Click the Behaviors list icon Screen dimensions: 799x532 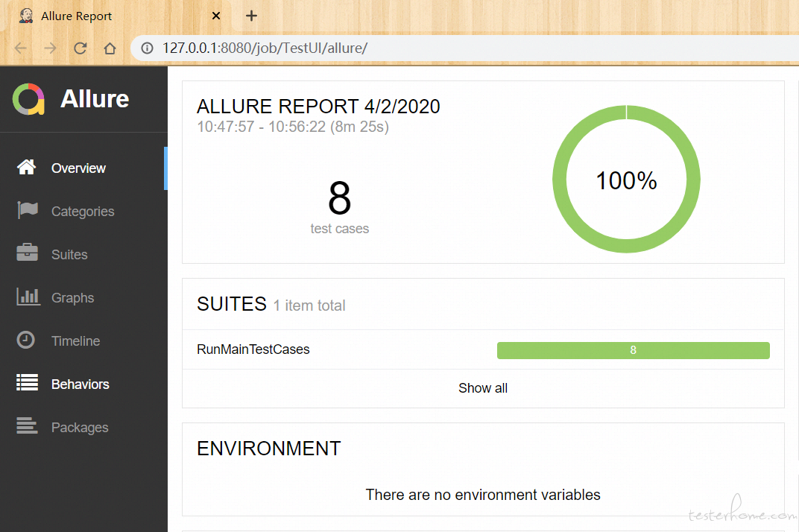tap(27, 383)
